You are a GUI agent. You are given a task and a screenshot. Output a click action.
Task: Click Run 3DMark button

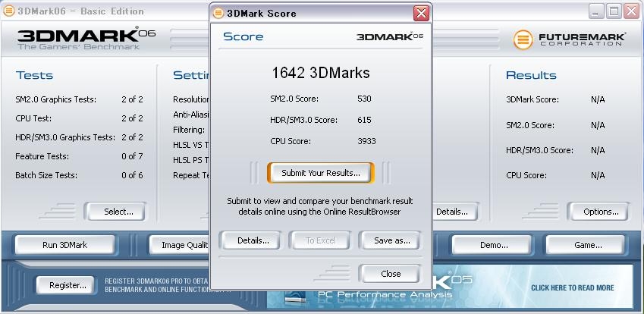pyautogui.click(x=65, y=246)
